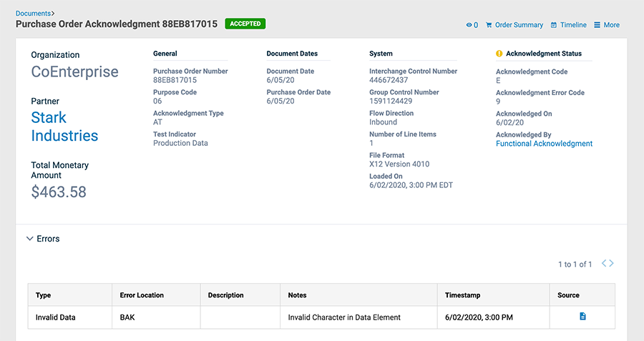The width and height of the screenshot is (644, 341).
Task: Click the Order Summary cart icon
Action: pyautogui.click(x=489, y=25)
